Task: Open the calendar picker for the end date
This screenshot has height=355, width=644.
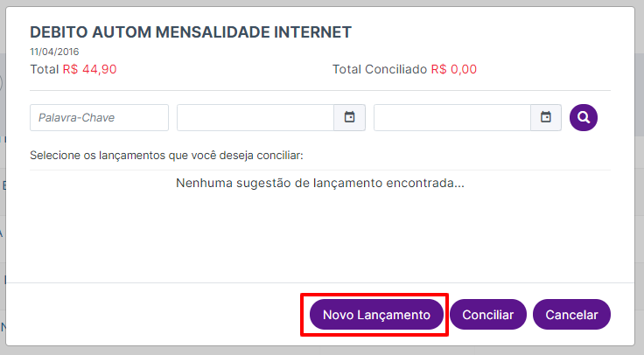Action: point(546,117)
